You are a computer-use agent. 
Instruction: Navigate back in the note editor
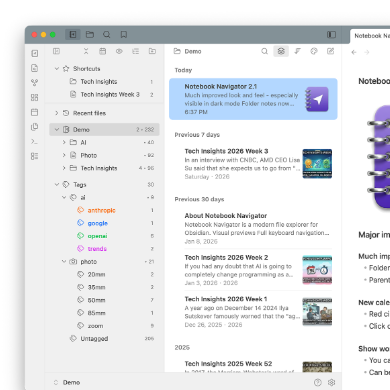354,52
